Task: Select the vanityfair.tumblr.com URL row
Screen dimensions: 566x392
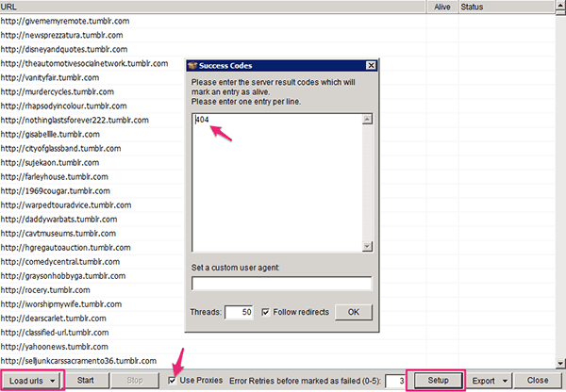Action: [x=57, y=75]
